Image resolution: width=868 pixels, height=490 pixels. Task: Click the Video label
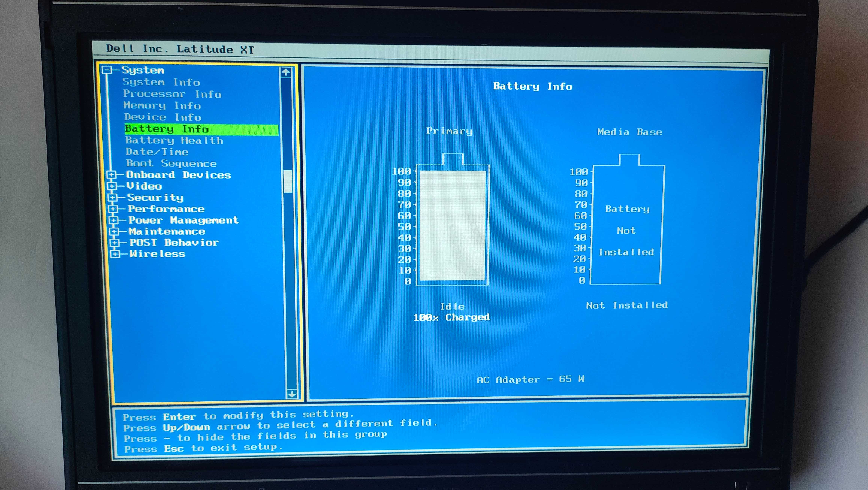(x=144, y=186)
